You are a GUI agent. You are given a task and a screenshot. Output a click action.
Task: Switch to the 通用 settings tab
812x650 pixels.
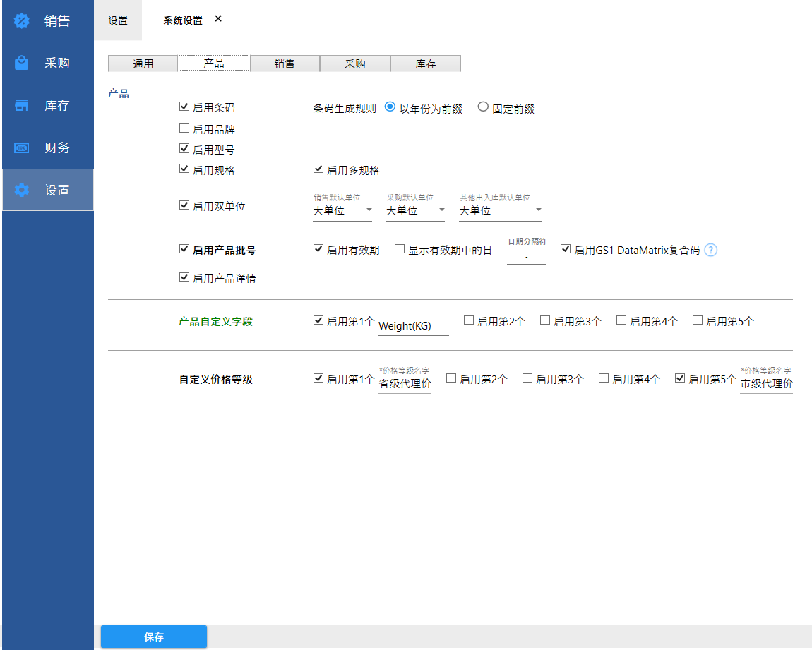[143, 64]
